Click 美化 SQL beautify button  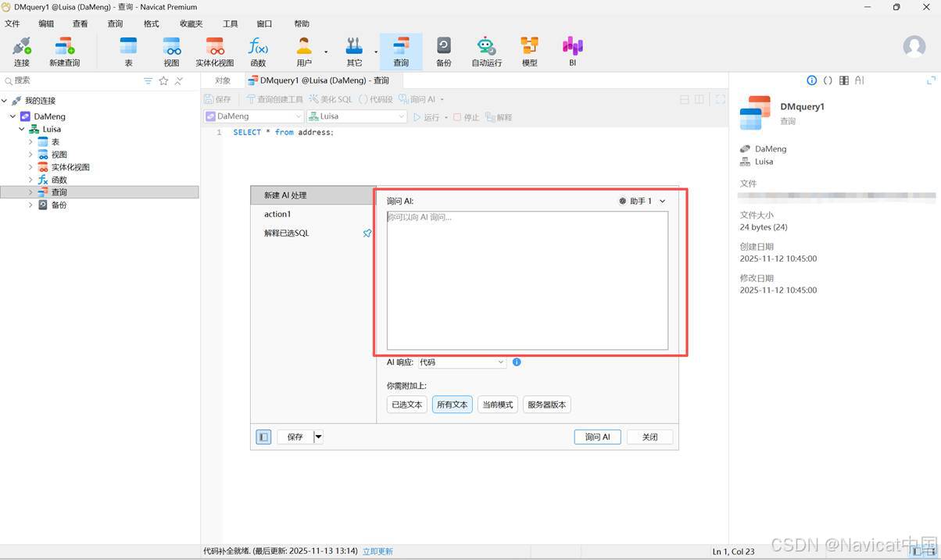tap(331, 99)
